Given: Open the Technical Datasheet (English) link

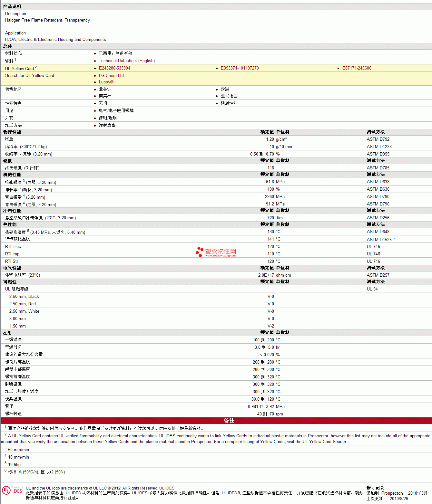Looking at the screenshot, I should (127, 61).
